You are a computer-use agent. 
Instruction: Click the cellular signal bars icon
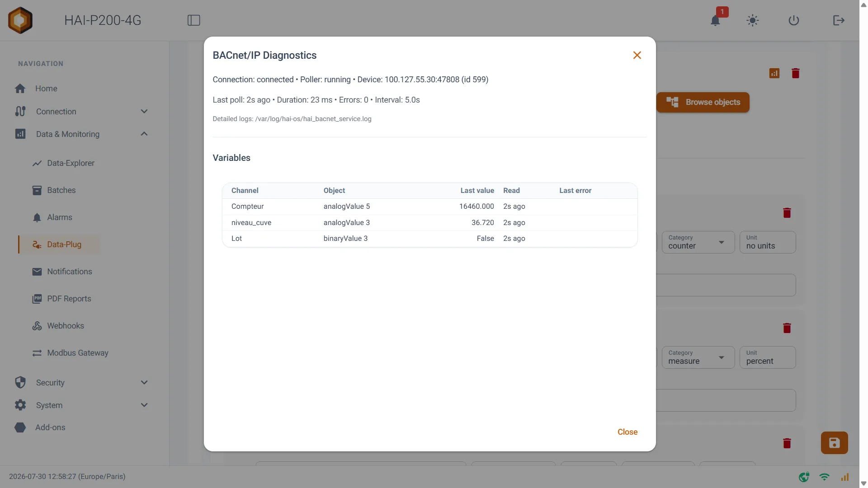tap(845, 477)
